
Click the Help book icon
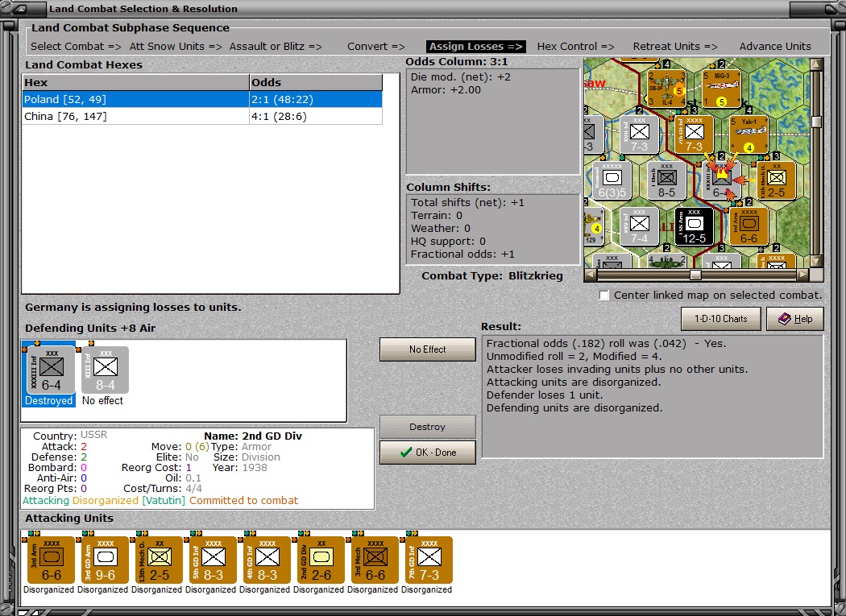(784, 319)
